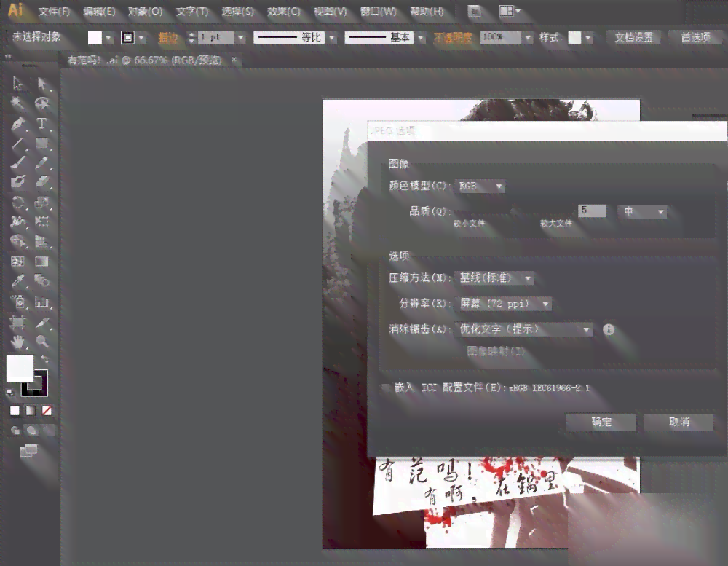Select the Paintbrush tool
The width and height of the screenshot is (728, 566).
point(17,162)
